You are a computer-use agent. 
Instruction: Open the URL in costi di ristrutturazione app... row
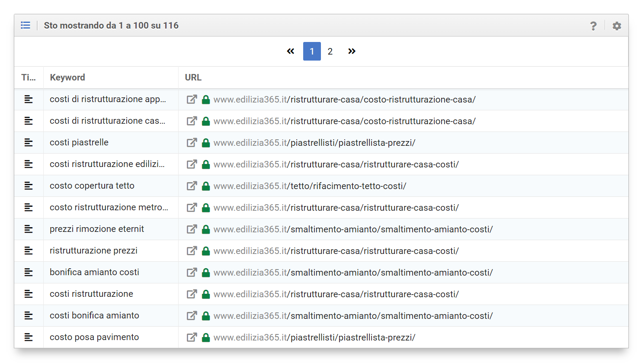(x=344, y=100)
